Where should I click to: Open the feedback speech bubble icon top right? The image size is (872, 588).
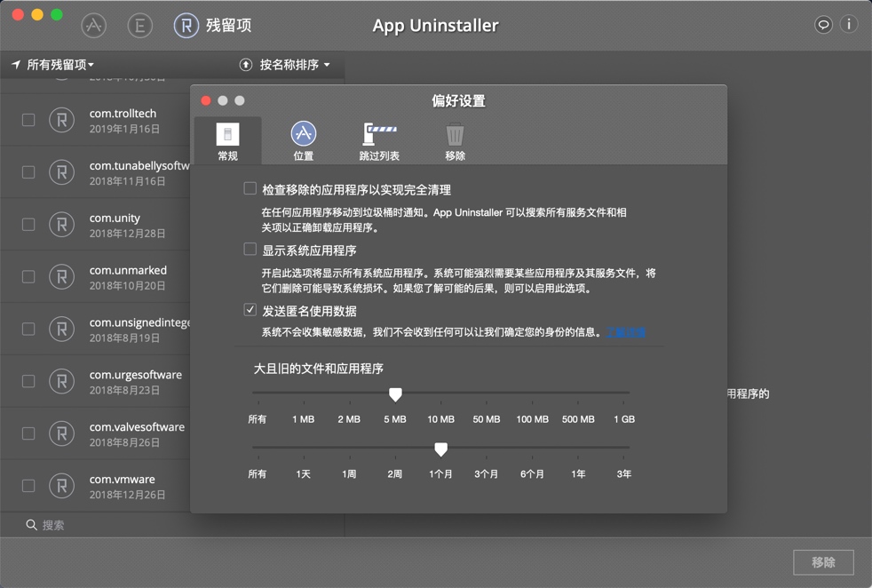[822, 26]
